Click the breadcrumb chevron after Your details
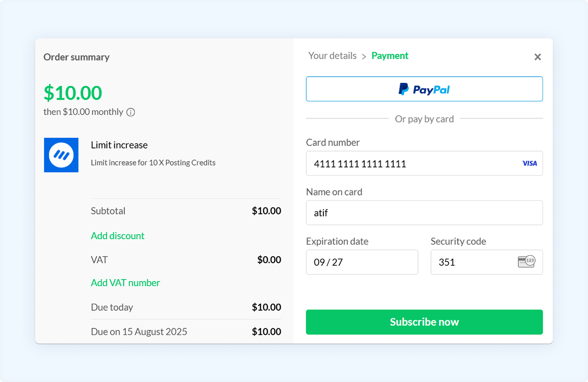Image resolution: width=588 pixels, height=382 pixels. click(x=364, y=57)
